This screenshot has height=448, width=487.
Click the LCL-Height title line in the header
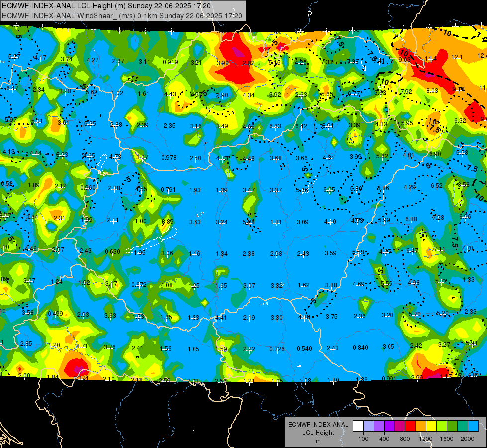[x=106, y=6]
